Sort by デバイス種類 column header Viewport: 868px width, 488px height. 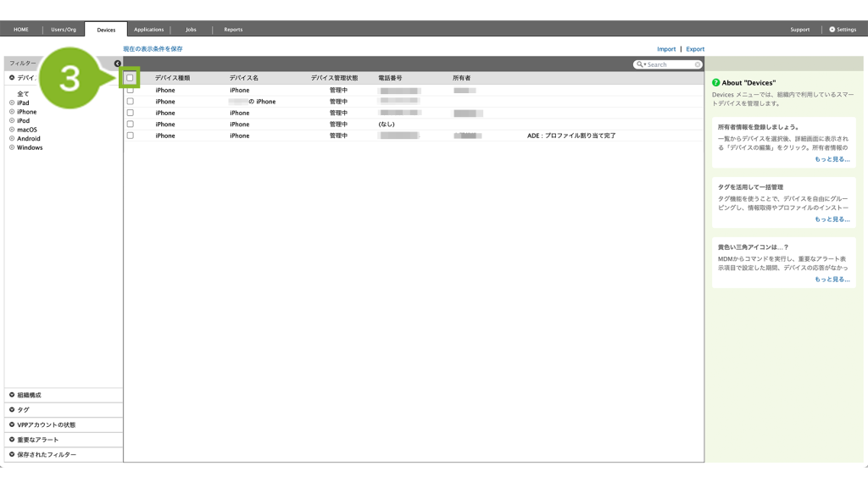tap(173, 78)
